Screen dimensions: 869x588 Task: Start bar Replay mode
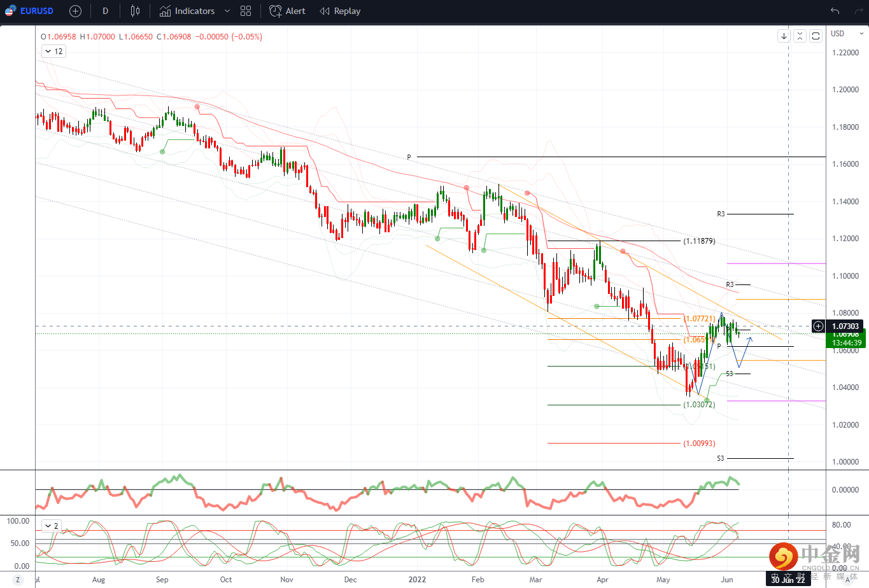(340, 11)
